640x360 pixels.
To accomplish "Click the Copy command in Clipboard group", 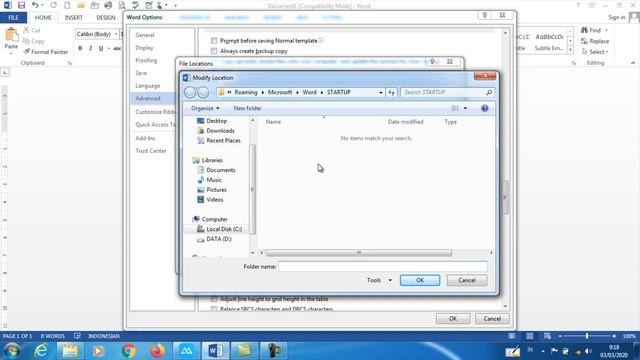I will [x=33, y=41].
